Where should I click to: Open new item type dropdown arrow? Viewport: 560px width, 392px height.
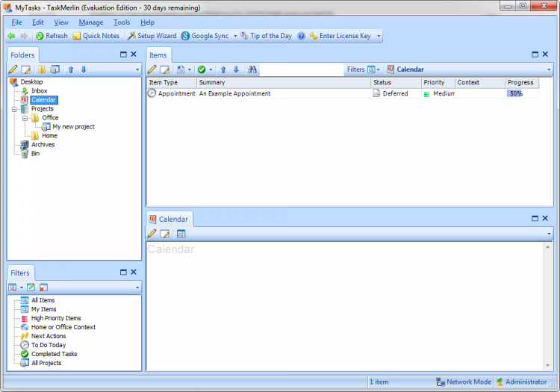190,69
